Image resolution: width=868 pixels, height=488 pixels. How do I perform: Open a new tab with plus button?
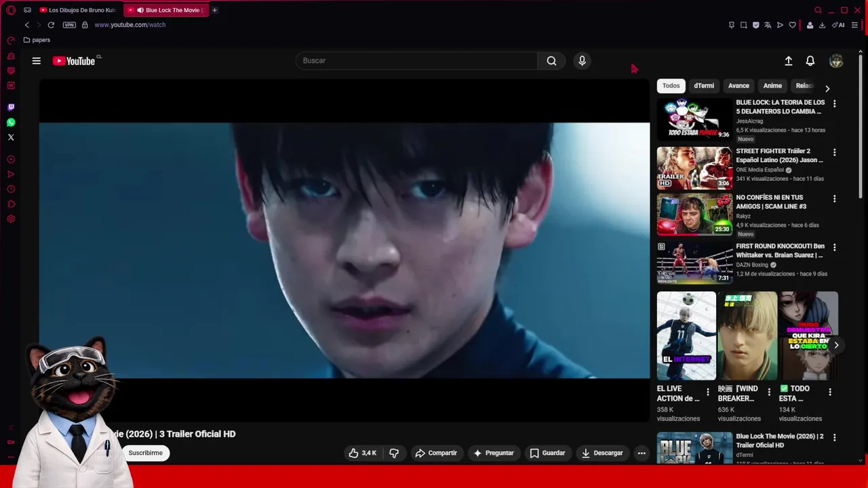(214, 10)
